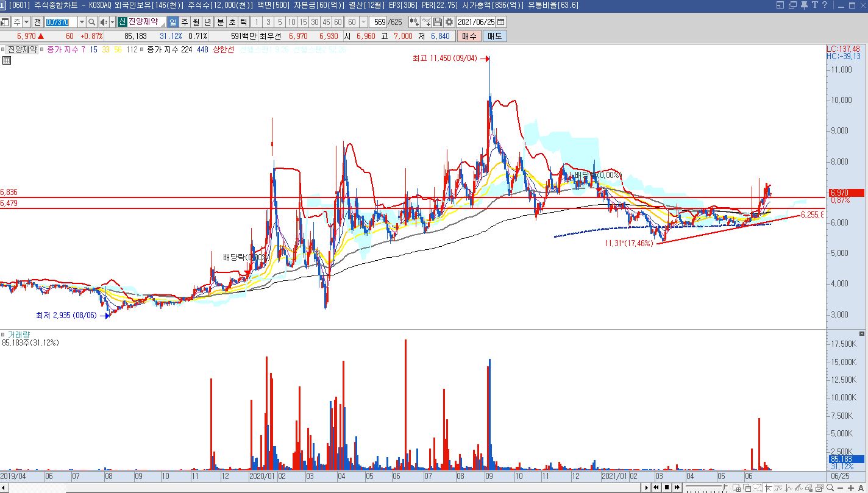
Task: Expand the interval 60 dropdown arrow
Action: click(363, 22)
